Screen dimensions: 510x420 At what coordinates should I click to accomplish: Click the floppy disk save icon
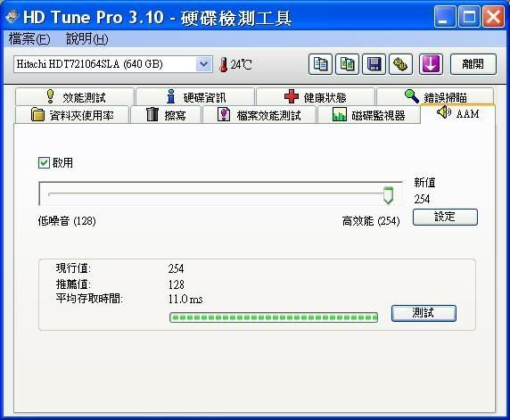coord(374,64)
